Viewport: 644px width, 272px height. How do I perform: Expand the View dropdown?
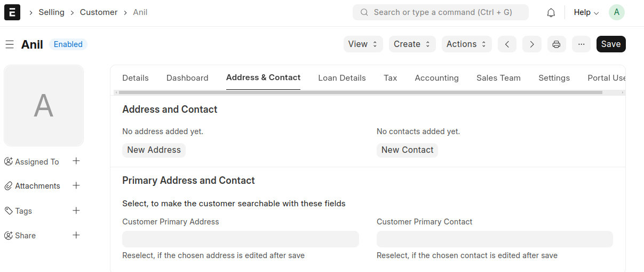pyautogui.click(x=363, y=44)
